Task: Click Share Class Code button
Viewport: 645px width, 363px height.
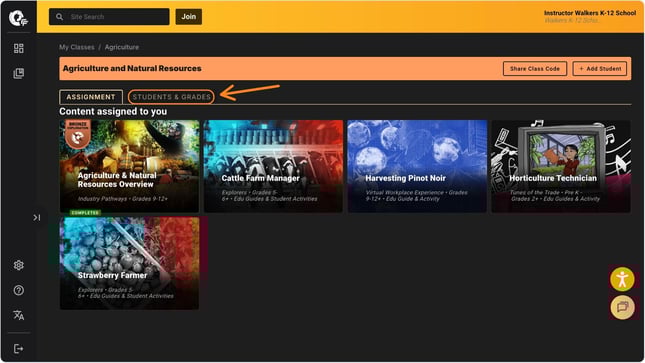Action: coord(535,69)
